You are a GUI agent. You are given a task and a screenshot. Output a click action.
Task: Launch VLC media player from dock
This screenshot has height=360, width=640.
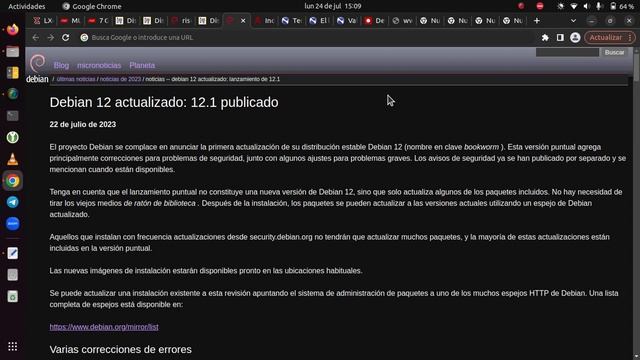pos(13,159)
